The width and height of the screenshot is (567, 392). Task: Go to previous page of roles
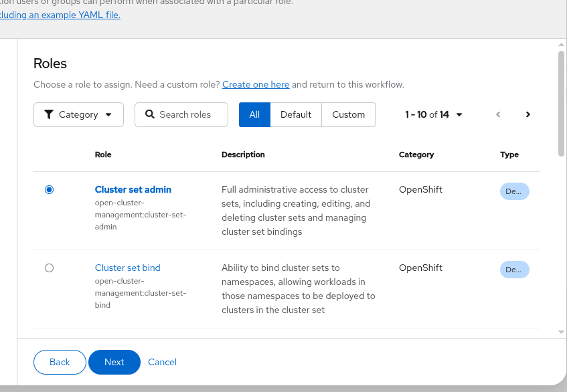[x=498, y=114]
